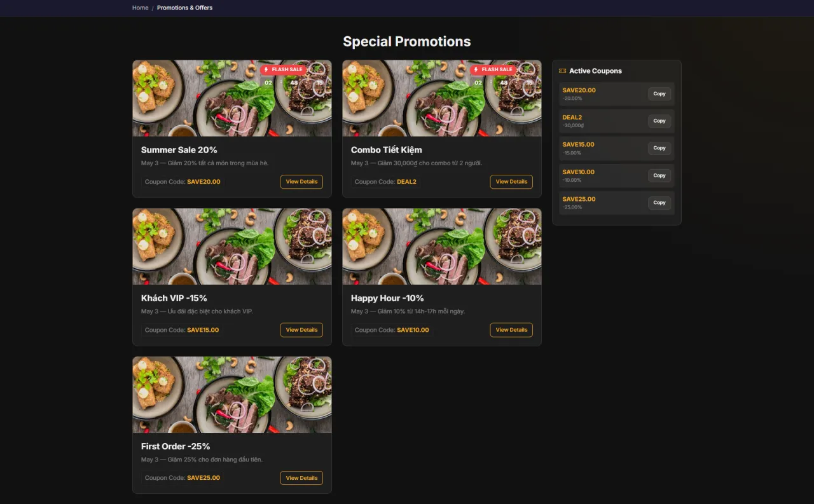Screen dimensions: 814x504
Task: Open Combo Tiết Kiệm promotion image
Action: tap(442, 99)
